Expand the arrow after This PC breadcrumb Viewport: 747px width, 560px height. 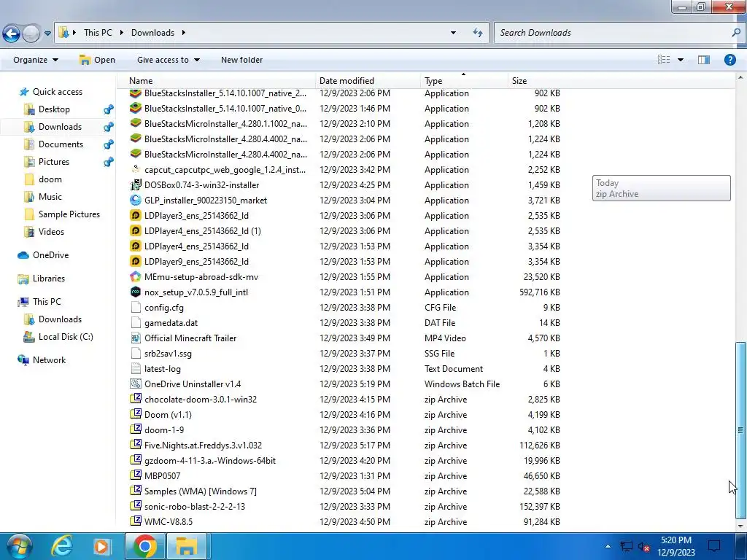click(122, 33)
